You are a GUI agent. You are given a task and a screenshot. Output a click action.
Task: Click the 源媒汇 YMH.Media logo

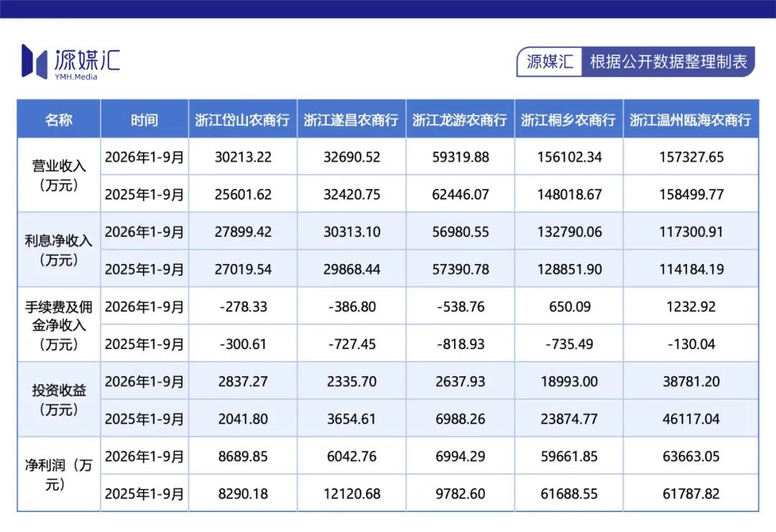[70, 62]
